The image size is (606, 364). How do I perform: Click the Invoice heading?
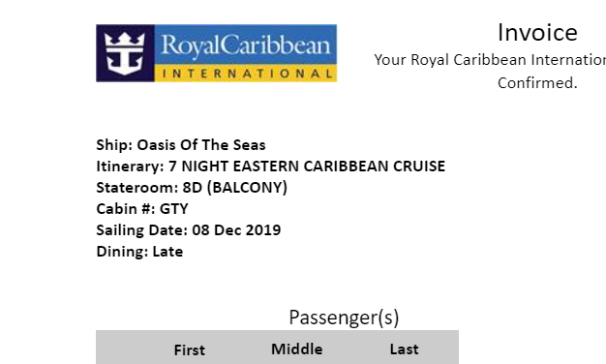point(537,33)
